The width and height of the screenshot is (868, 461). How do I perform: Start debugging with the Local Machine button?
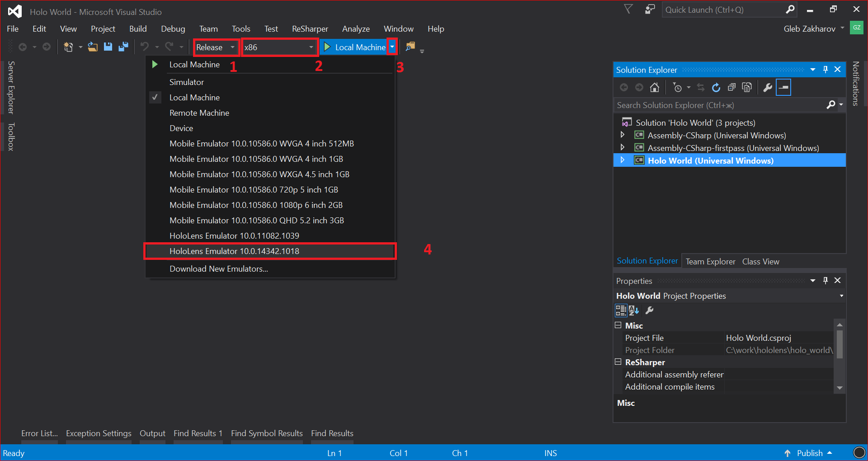[x=355, y=47]
